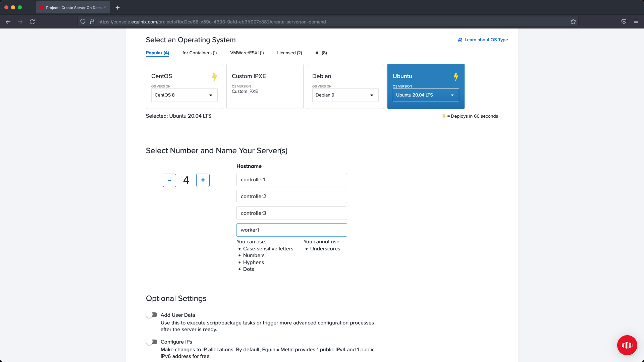Bookmark this page with the star
This screenshot has width=644, height=362.
[x=573, y=22]
